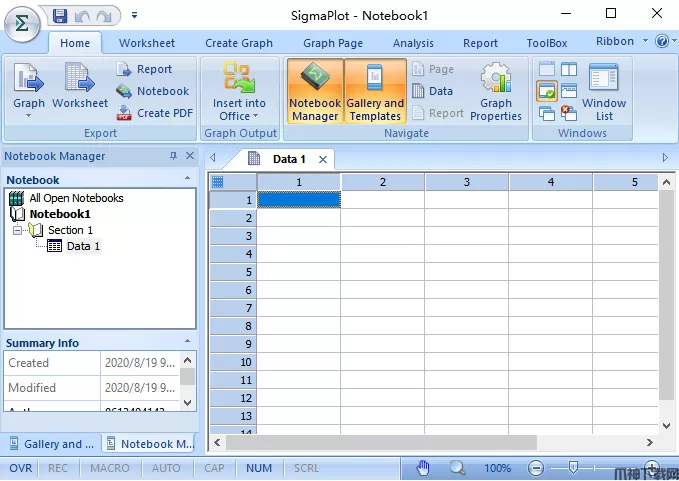The image size is (679, 481).
Task: Click the tab scroll left arrow
Action: (x=213, y=158)
